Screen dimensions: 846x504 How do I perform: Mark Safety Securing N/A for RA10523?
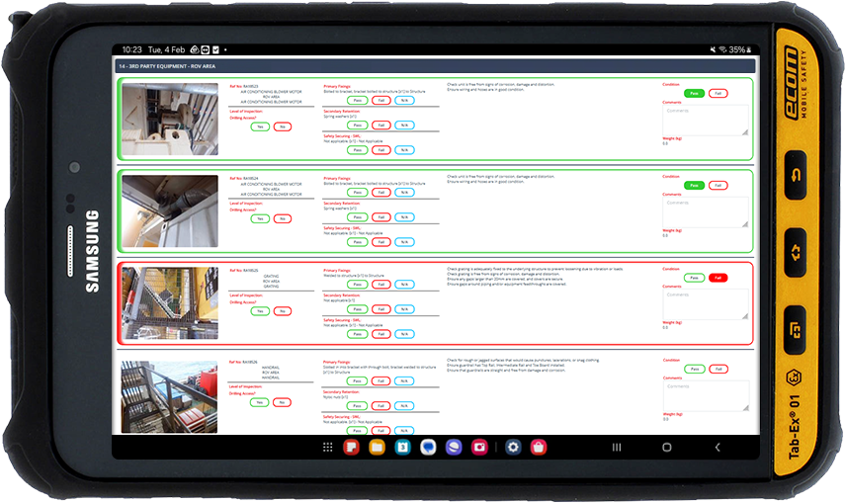pos(404,150)
